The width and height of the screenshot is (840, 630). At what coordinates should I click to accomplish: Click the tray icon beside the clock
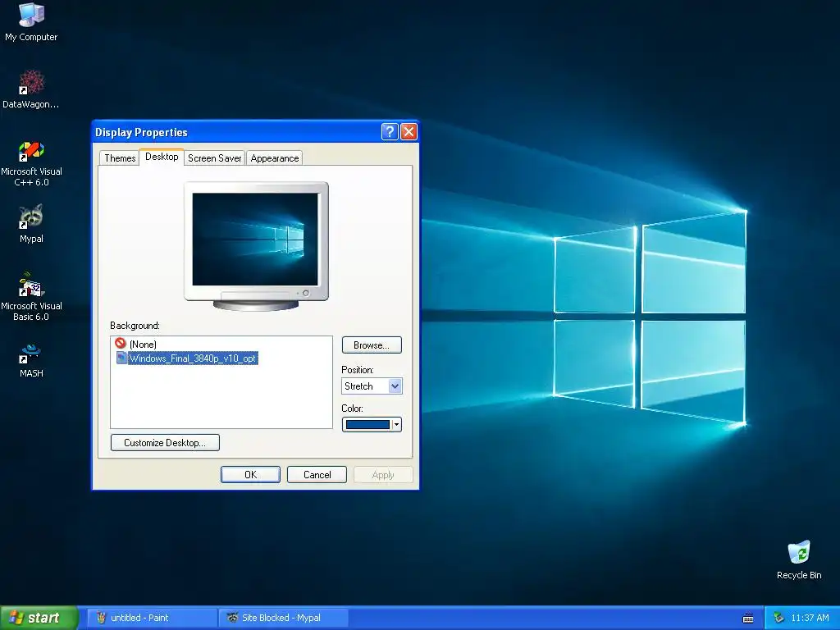coord(778,619)
